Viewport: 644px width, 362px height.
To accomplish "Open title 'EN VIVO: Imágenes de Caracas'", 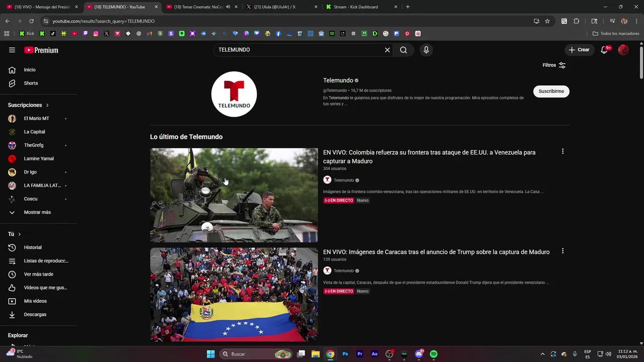I will [436, 252].
